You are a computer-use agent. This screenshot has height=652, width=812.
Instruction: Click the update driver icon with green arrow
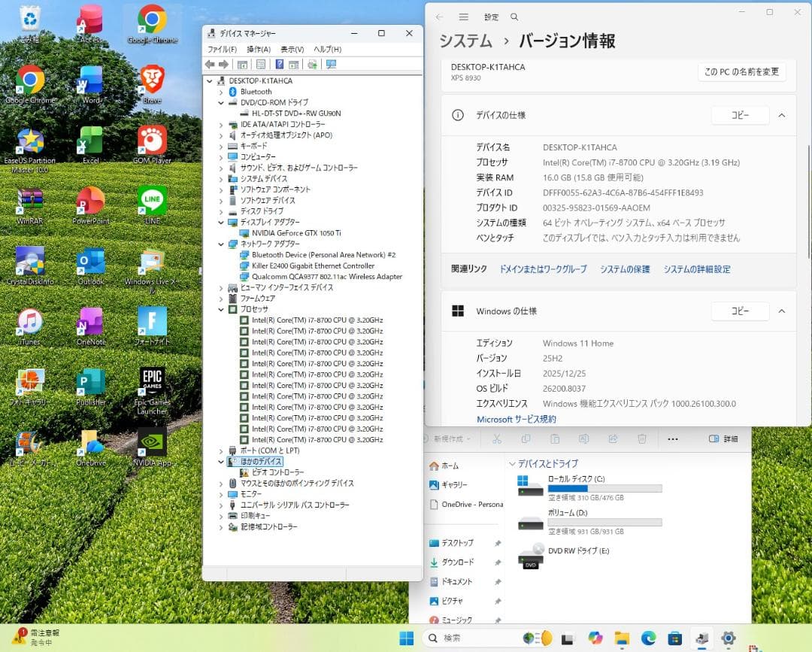click(312, 64)
